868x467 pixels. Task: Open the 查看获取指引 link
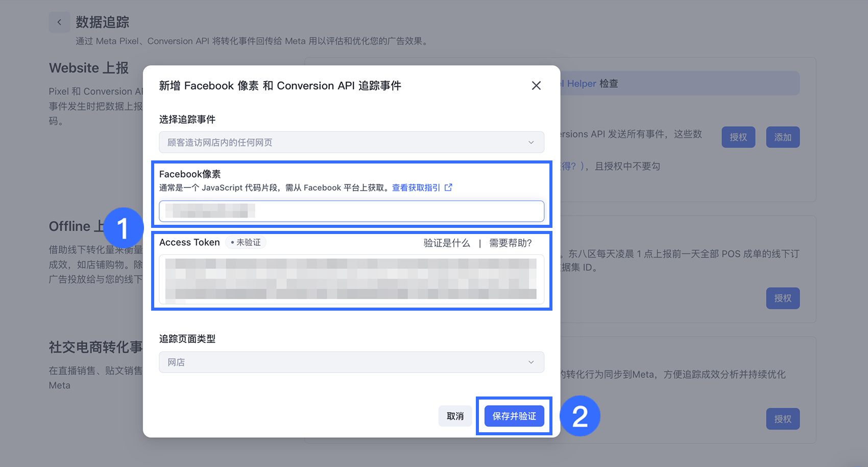(416, 188)
